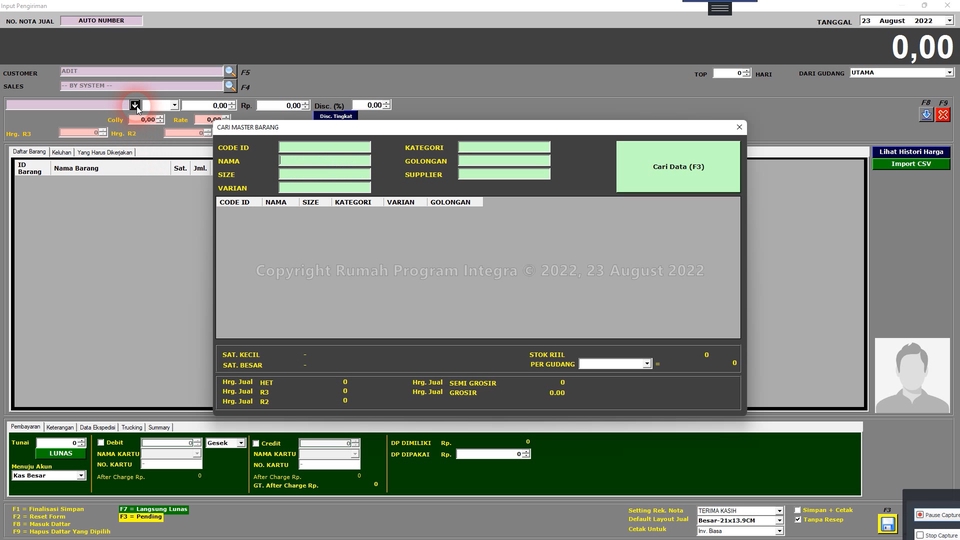Open the Per Gudang dropdown in dialog
Image resolution: width=960 pixels, height=540 pixels.
coord(647,364)
